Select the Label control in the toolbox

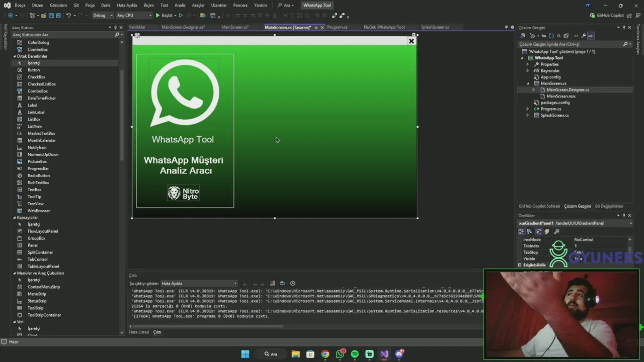coord(32,105)
